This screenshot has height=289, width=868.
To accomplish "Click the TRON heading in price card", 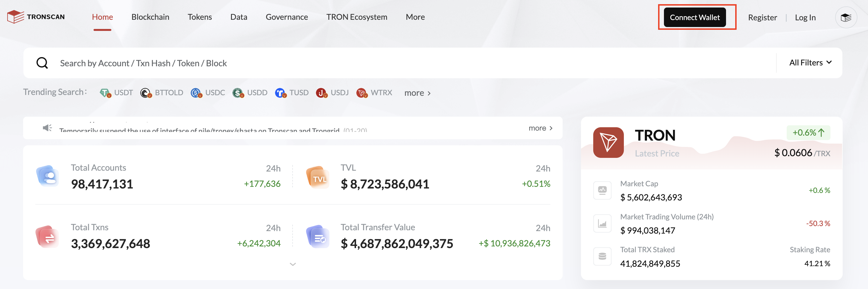I will [655, 135].
